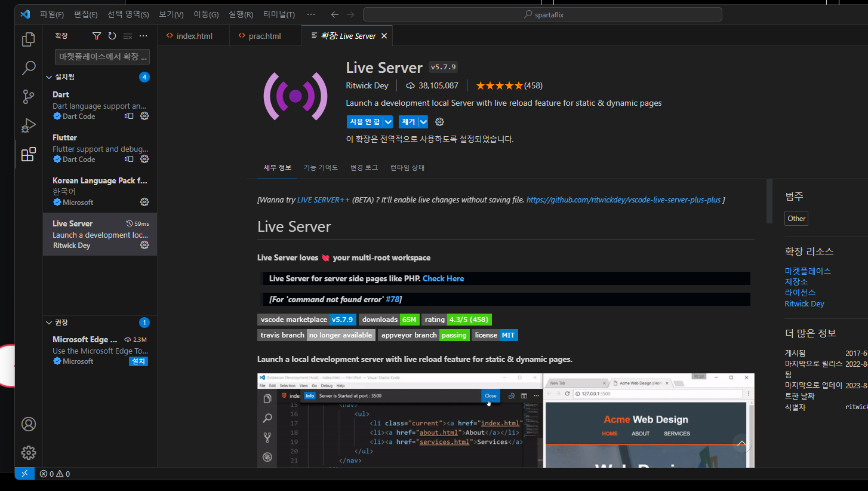Screen dimensions: 868x491
Task: Close the 확장: Live Server tab
Action: tap(384, 36)
